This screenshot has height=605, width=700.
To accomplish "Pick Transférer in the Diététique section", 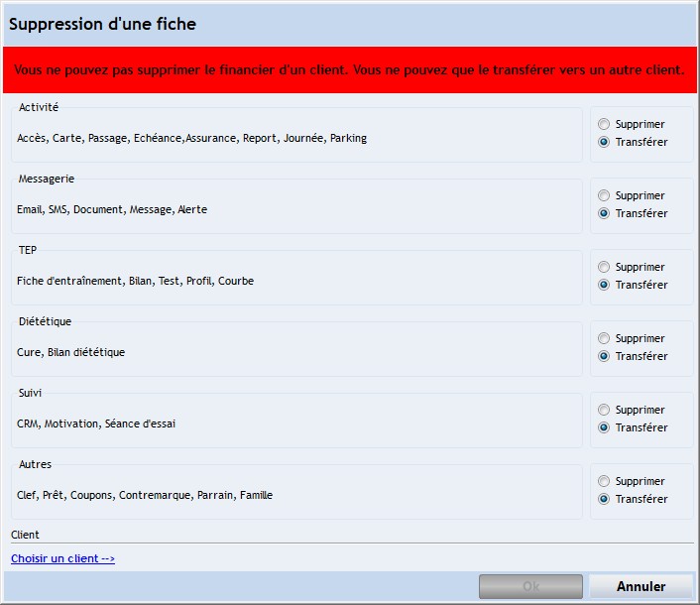I will click(604, 357).
